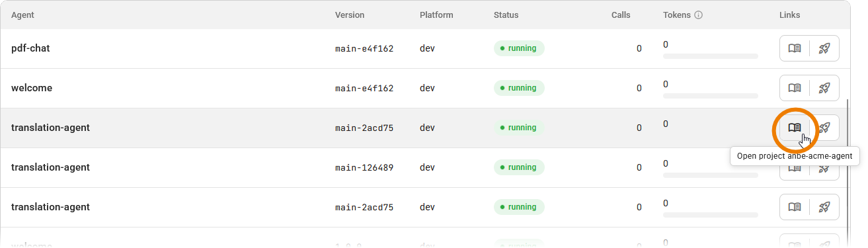Select the welcome agent name
This screenshot has width=868, height=248.
point(32,88)
